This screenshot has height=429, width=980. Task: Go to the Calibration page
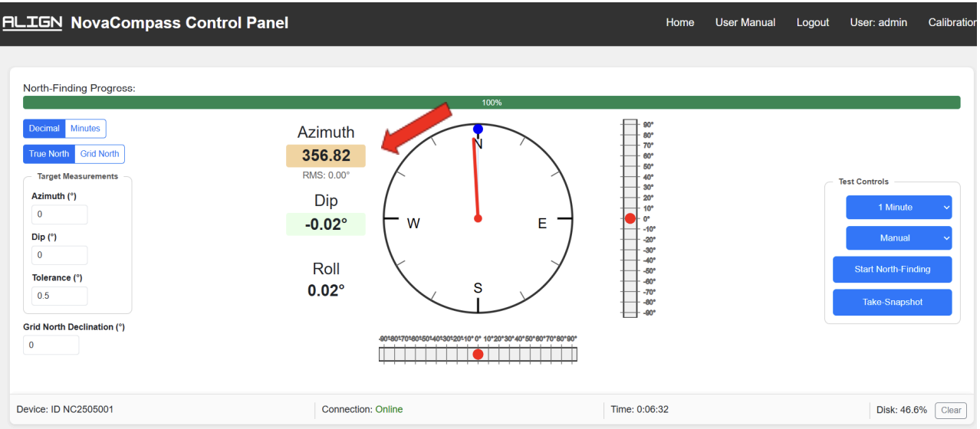pyautogui.click(x=953, y=22)
